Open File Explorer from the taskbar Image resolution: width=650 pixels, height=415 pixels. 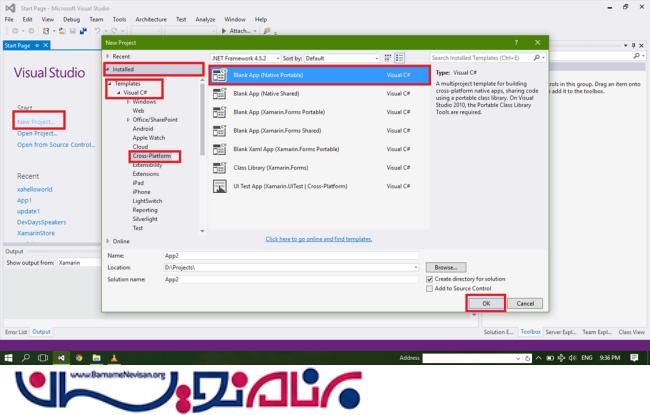[x=97, y=357]
